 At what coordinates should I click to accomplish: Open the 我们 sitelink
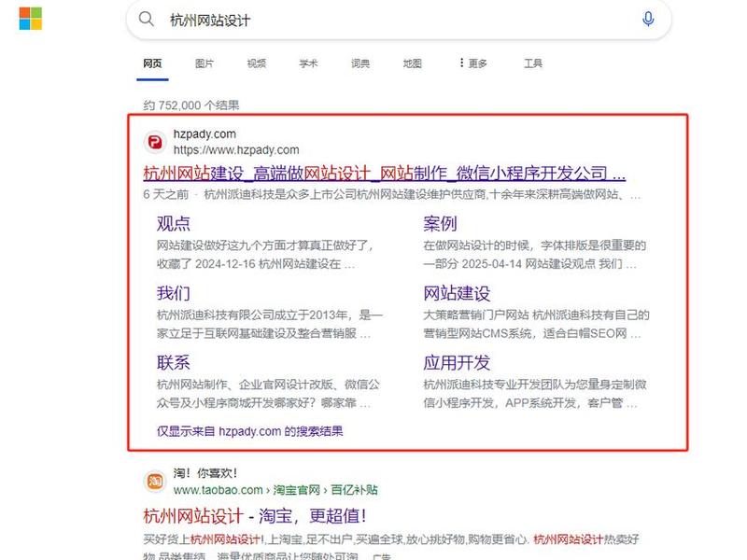(174, 293)
